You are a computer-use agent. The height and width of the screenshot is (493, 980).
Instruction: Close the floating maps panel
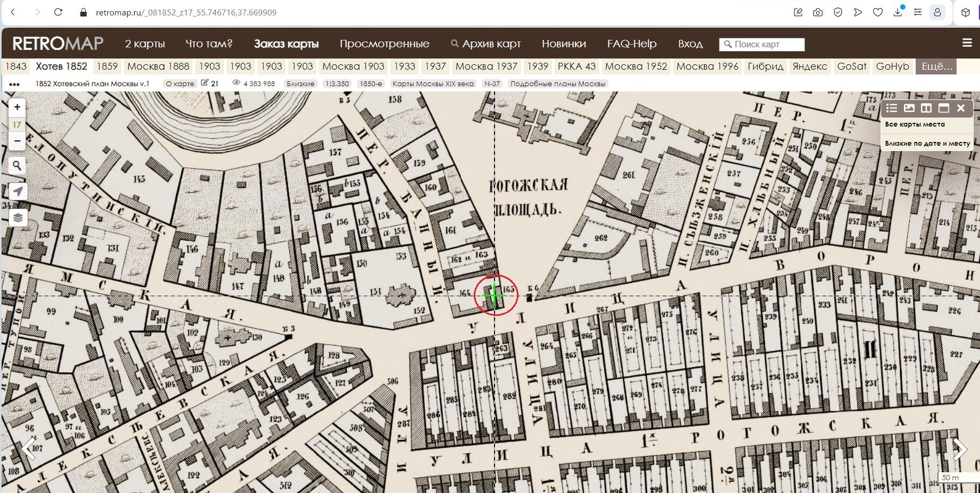(961, 108)
